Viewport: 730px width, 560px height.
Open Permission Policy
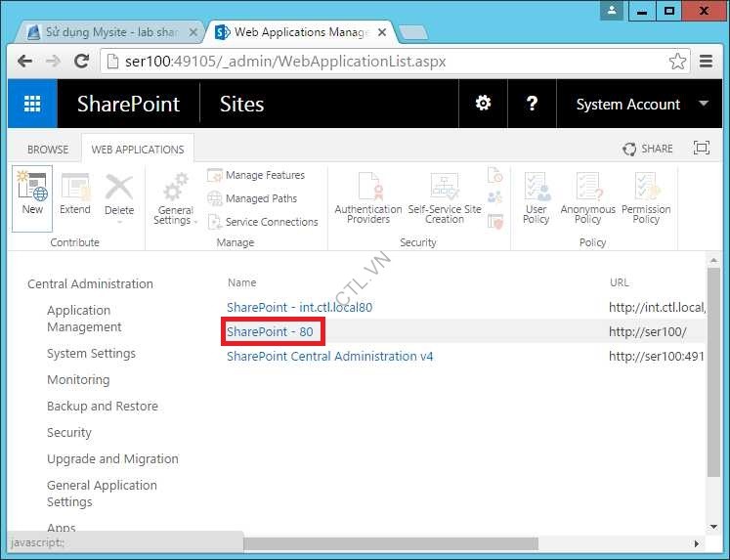[646, 198]
